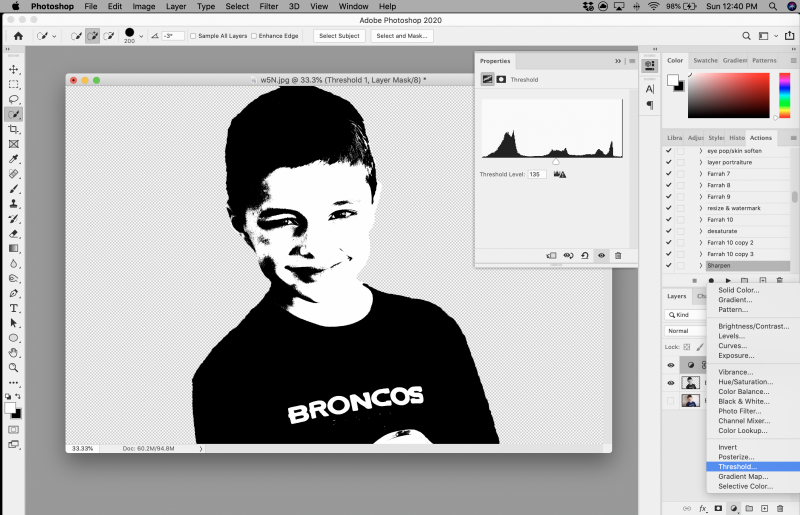Click the Threshold Level value field
This screenshot has width=800, height=515.
(x=537, y=174)
